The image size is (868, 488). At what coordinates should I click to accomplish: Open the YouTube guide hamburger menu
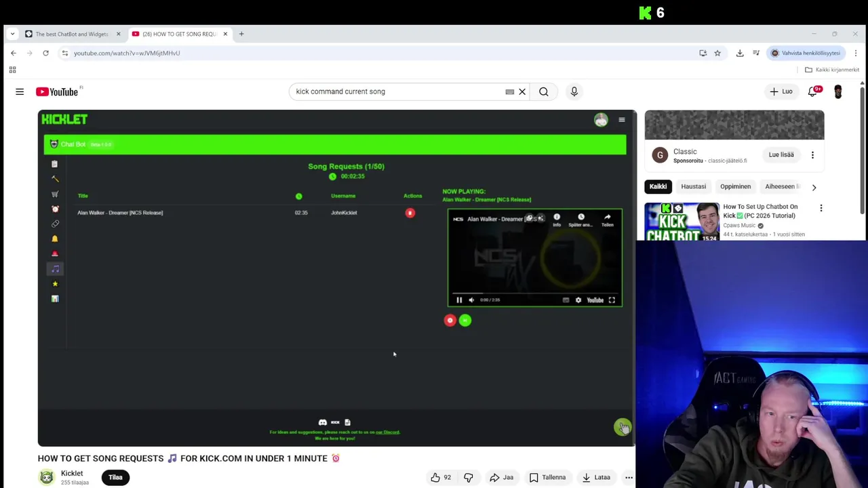click(x=20, y=91)
